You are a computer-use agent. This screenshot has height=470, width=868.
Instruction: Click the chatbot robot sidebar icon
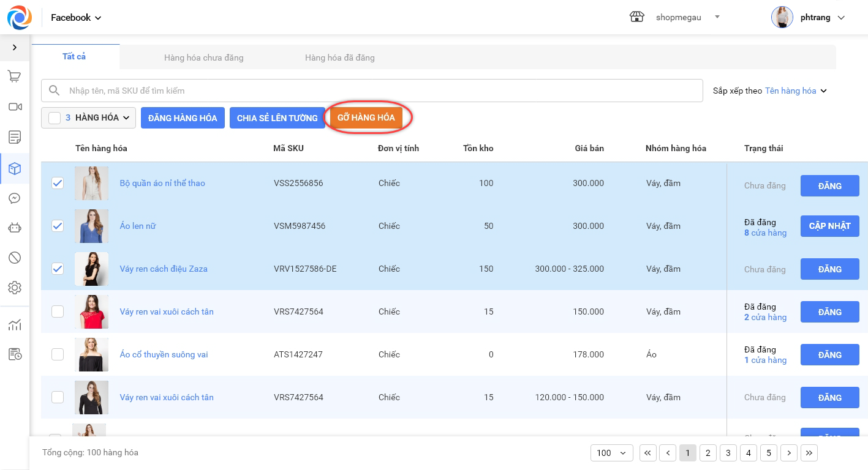coord(15,228)
